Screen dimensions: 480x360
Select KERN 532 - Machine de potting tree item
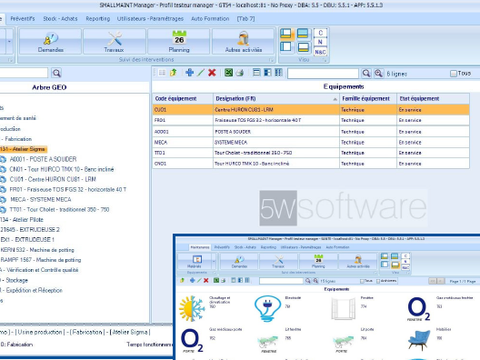pyautogui.click(x=37, y=250)
